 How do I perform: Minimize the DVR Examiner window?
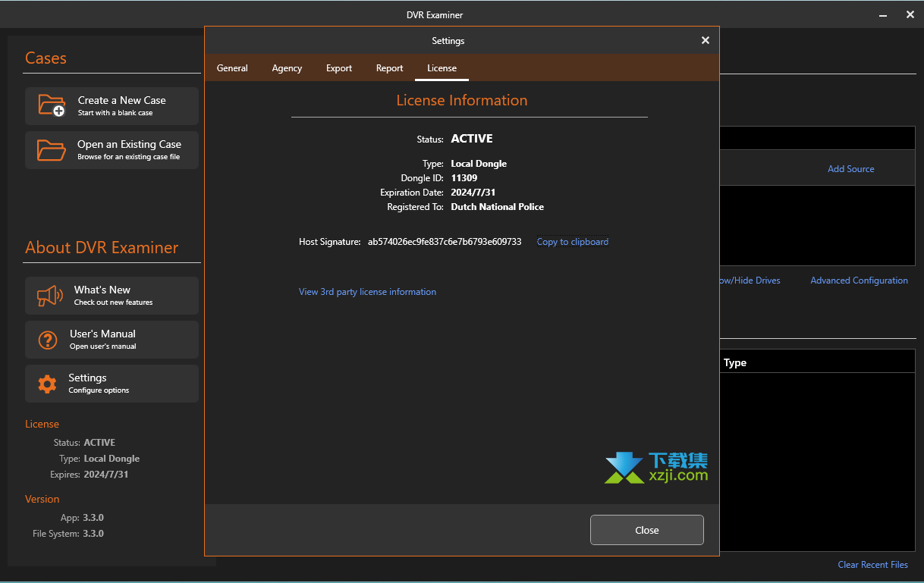[884, 15]
